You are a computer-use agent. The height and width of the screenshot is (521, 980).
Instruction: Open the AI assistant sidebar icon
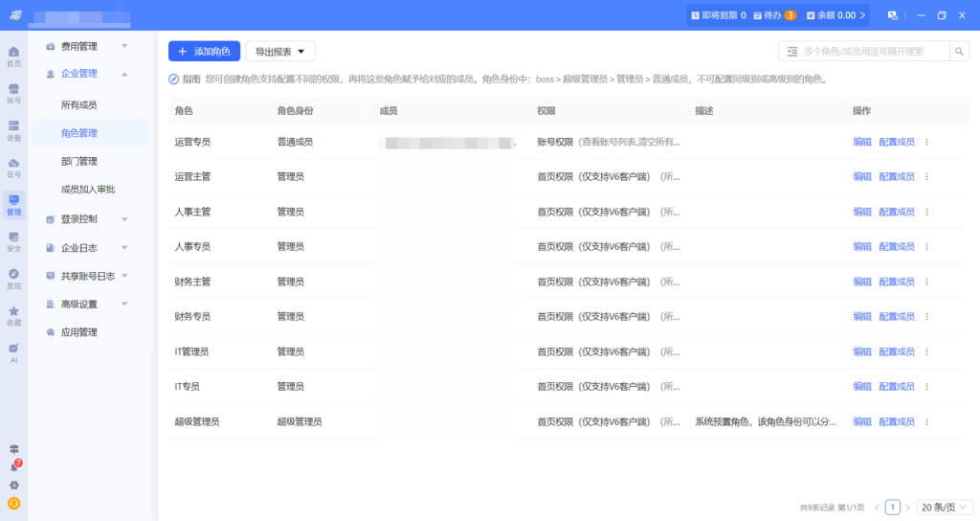pos(13,352)
